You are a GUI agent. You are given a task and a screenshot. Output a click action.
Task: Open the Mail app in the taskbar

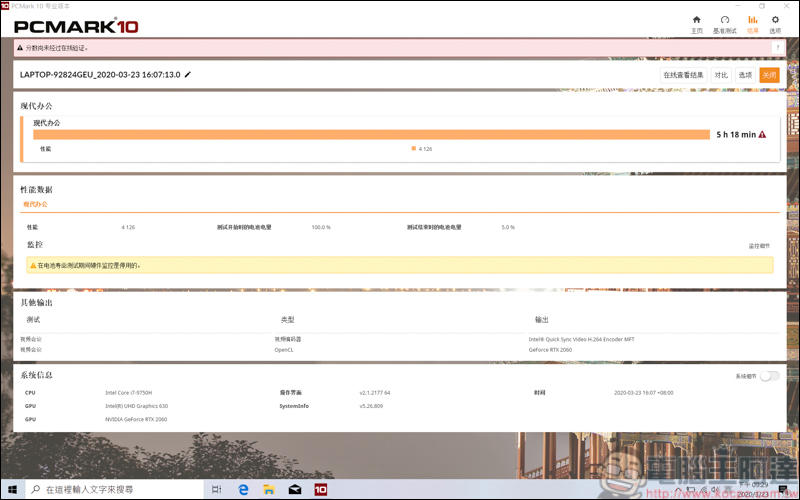pos(295,489)
